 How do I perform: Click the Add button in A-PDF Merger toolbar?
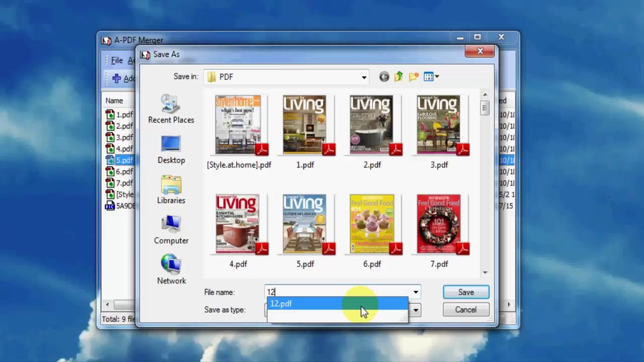point(123,78)
